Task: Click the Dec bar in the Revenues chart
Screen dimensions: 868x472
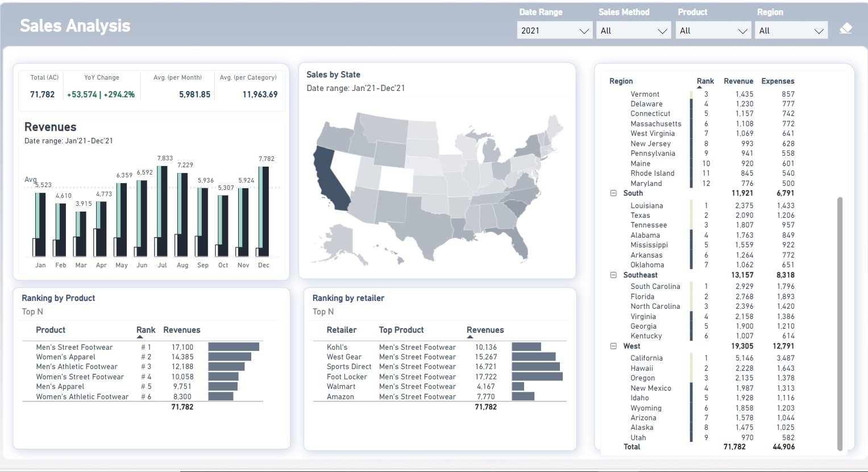Action: [x=264, y=210]
